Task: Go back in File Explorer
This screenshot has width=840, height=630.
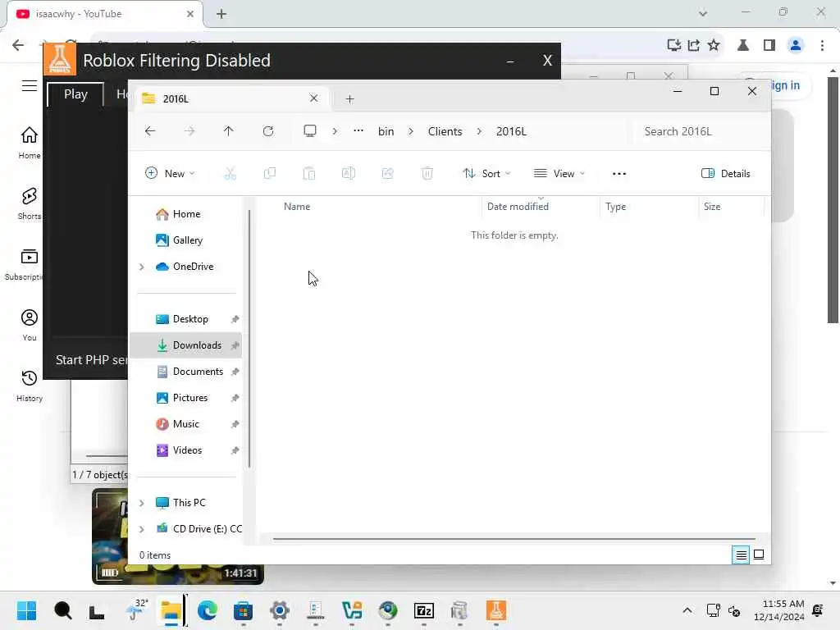Action: click(150, 131)
